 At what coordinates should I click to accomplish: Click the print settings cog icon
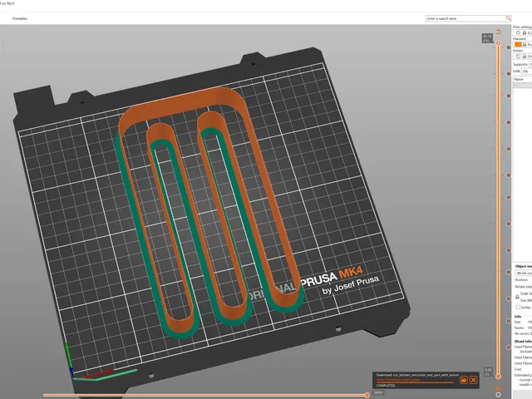[x=518, y=32]
